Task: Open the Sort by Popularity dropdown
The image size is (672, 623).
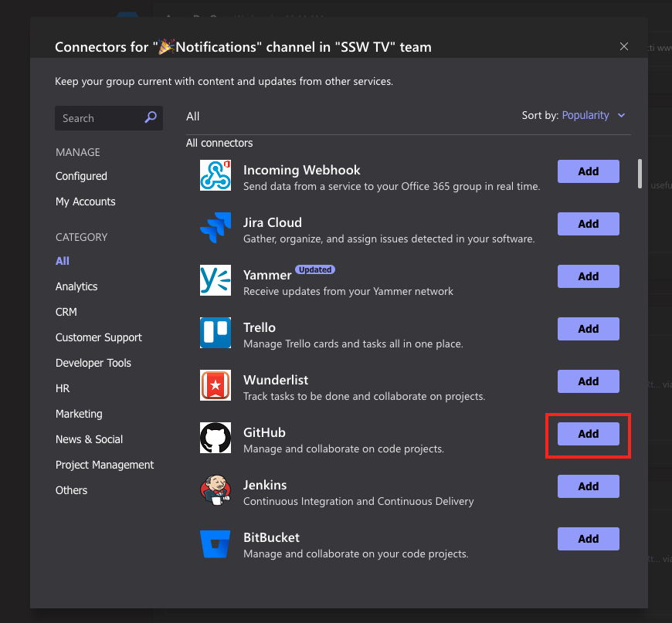Action: point(585,115)
